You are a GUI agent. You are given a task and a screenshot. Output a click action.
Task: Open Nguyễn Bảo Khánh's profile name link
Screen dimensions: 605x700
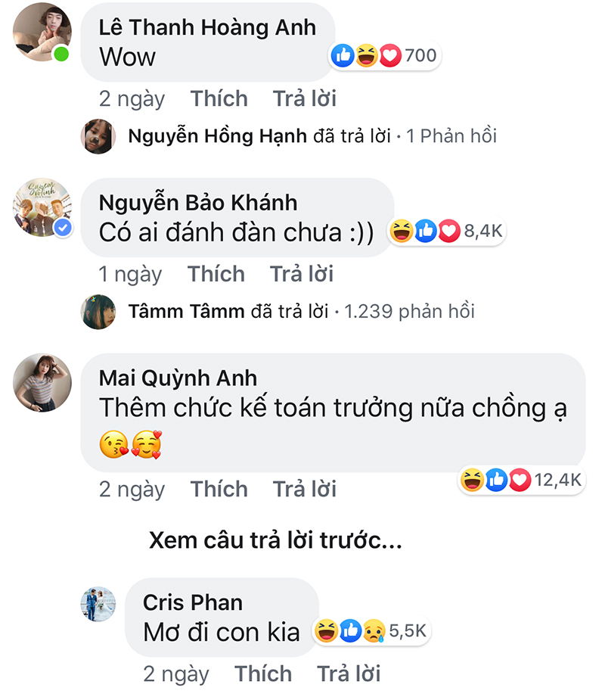click(198, 203)
